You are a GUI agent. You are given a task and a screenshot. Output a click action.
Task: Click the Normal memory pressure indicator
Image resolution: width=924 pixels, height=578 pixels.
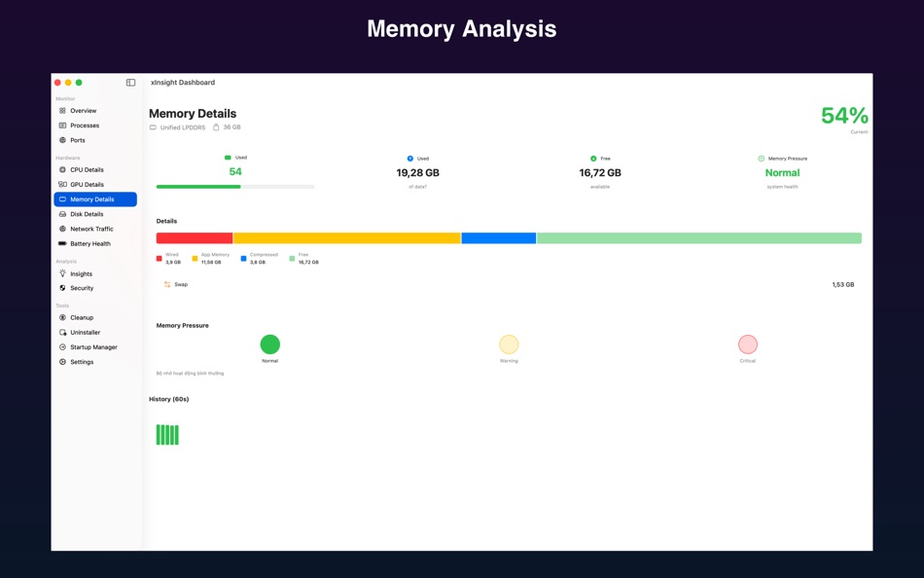tap(269, 343)
